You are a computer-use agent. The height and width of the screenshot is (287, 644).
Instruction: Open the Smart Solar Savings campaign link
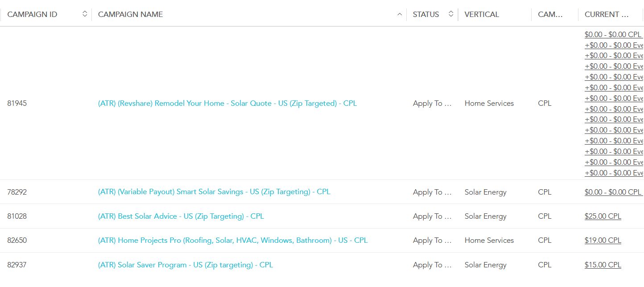(x=214, y=192)
